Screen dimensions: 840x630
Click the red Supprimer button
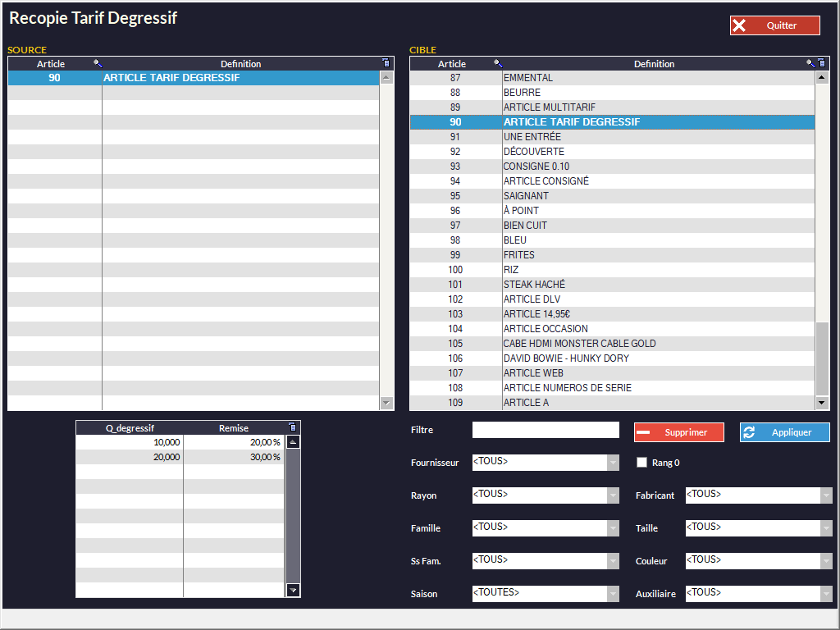(x=678, y=432)
